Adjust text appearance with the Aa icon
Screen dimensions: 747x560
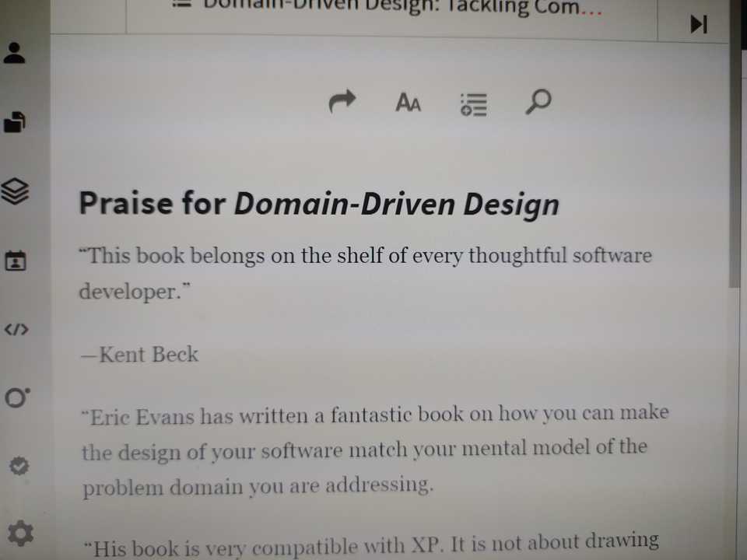408,102
